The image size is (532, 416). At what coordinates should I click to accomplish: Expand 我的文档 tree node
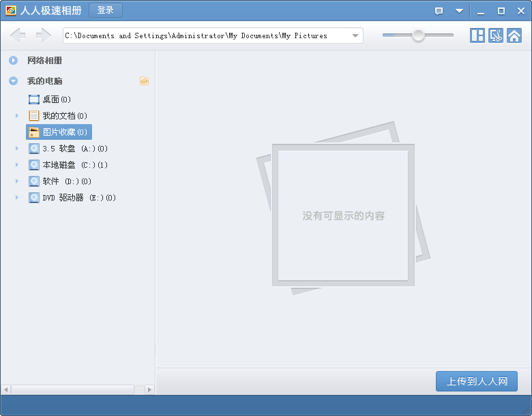point(16,116)
